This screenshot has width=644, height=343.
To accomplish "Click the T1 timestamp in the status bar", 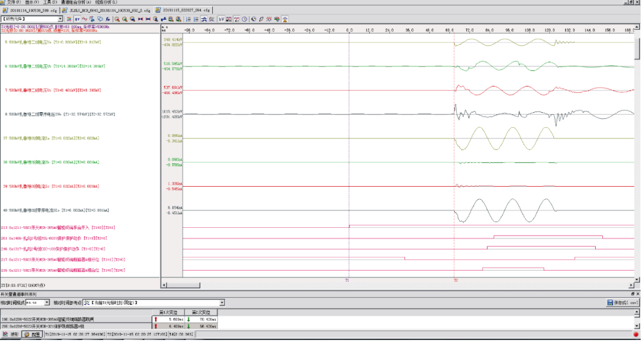I will tap(75, 335).
